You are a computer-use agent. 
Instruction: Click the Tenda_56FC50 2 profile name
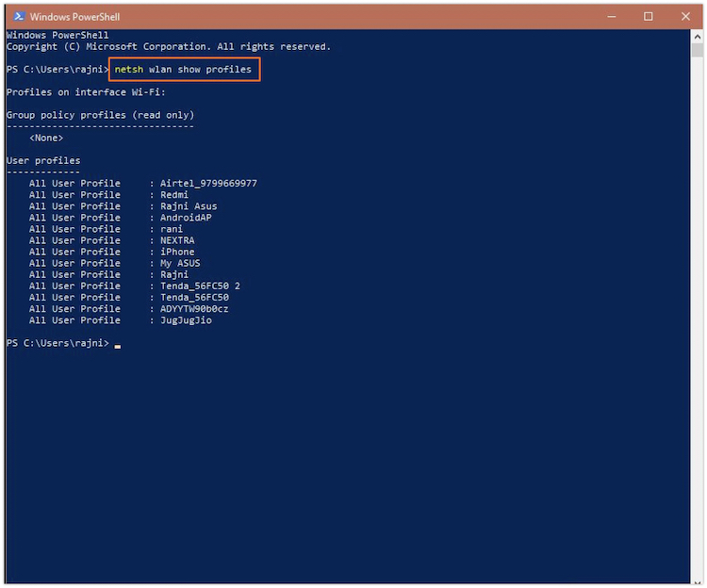[200, 286]
